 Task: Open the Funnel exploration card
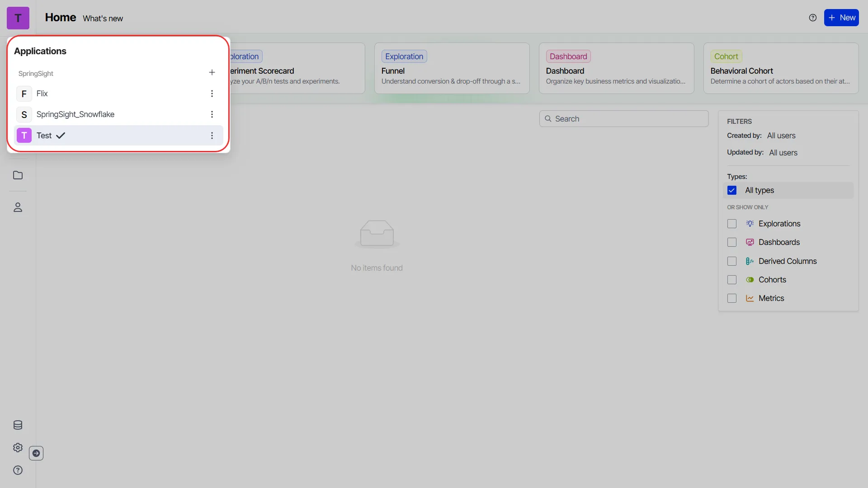click(452, 68)
